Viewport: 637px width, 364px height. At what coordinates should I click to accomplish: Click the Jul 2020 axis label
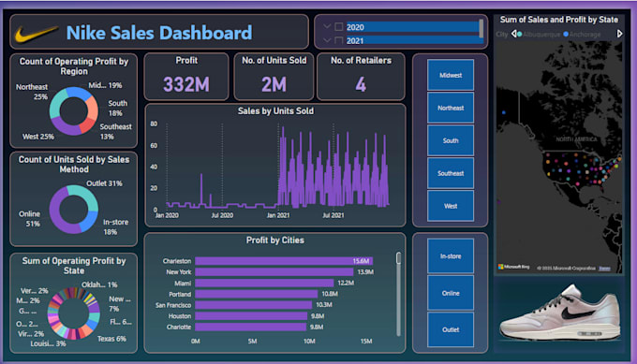tap(222, 215)
